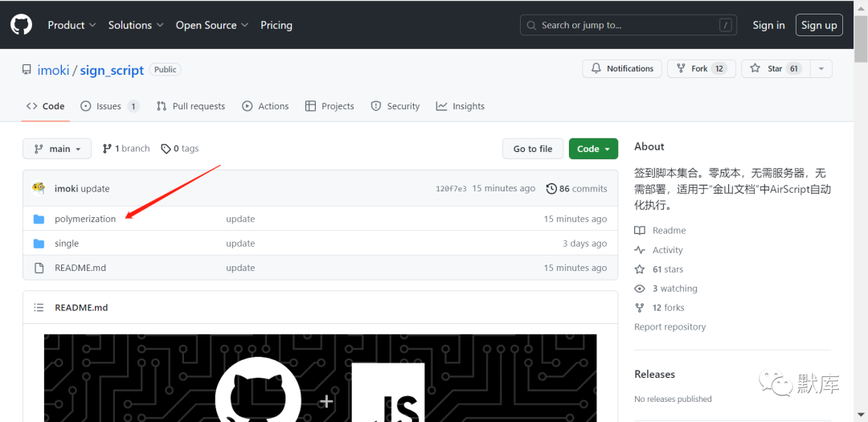The height and width of the screenshot is (422, 868).
Task: Open the main branch selector dropdown
Action: (x=57, y=149)
